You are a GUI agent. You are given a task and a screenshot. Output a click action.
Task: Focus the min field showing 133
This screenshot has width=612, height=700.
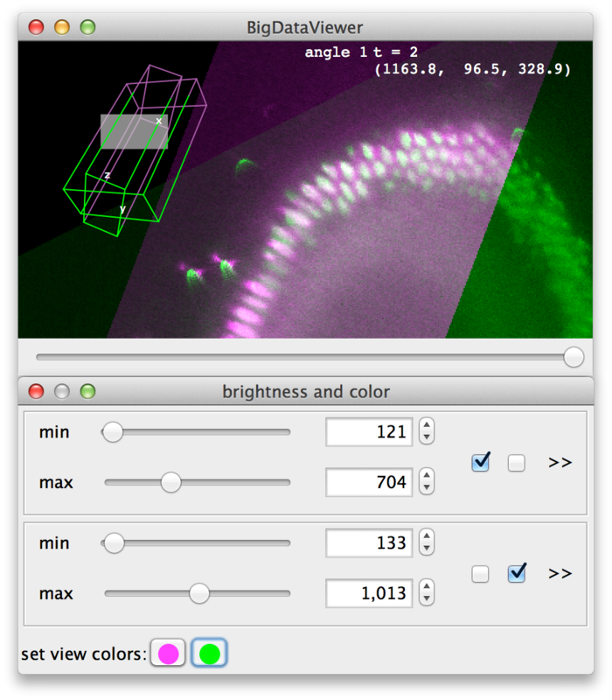click(369, 542)
